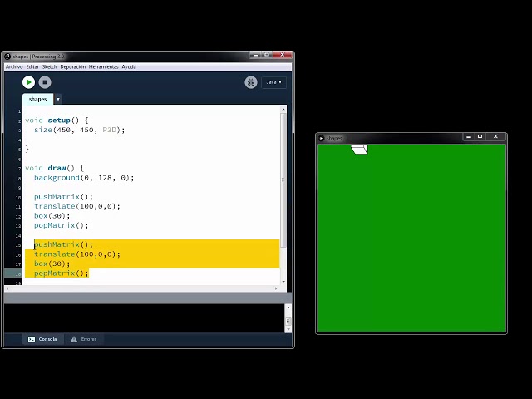
Task: Toggle the Debugger butterfly icon
Action: [251, 82]
